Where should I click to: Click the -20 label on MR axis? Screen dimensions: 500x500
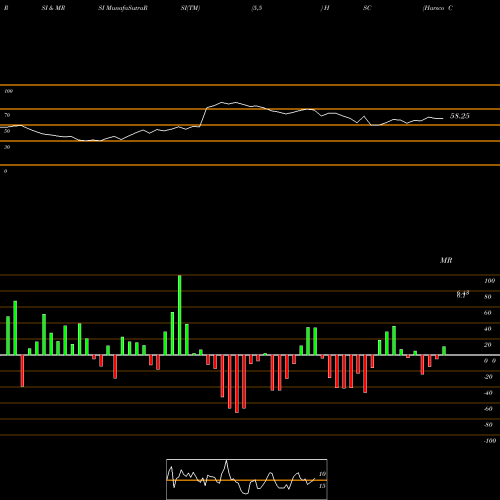coord(488,377)
